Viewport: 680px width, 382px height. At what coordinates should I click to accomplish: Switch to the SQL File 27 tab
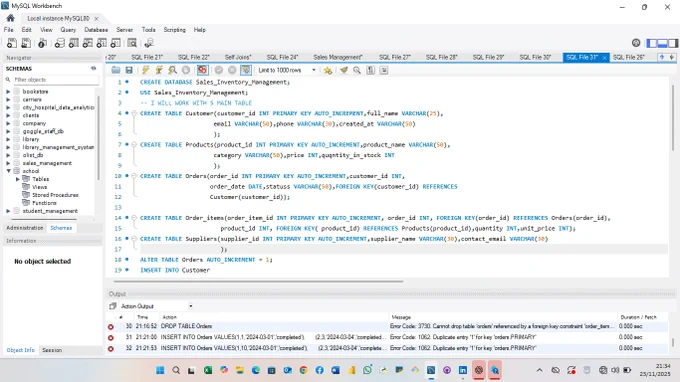coord(395,57)
